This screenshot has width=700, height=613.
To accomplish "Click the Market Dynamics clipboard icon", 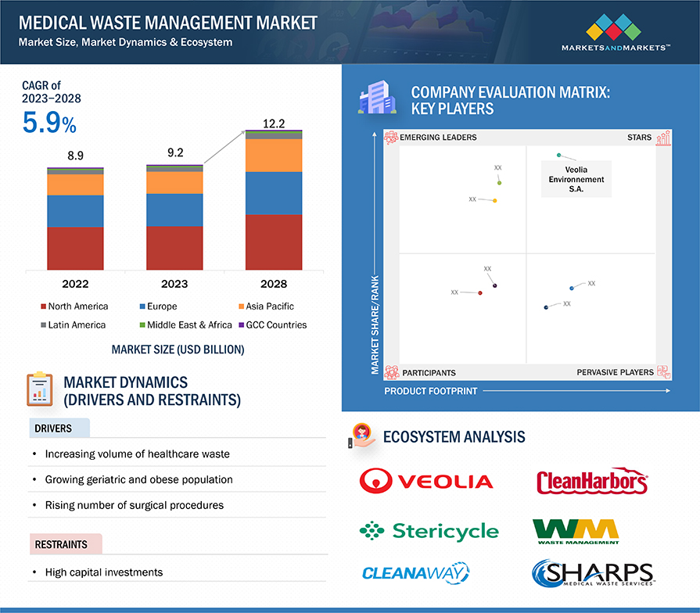I will coord(39,389).
